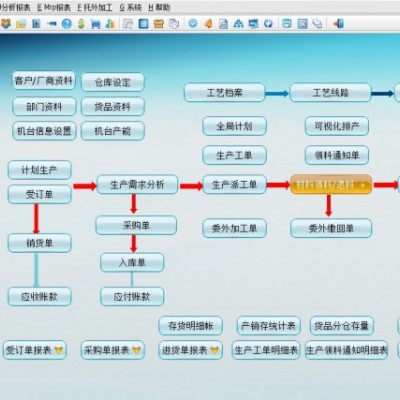Viewport: 400px width, 400px height.
Task: Open the 生产工单明细表 report
Action: [266, 350]
